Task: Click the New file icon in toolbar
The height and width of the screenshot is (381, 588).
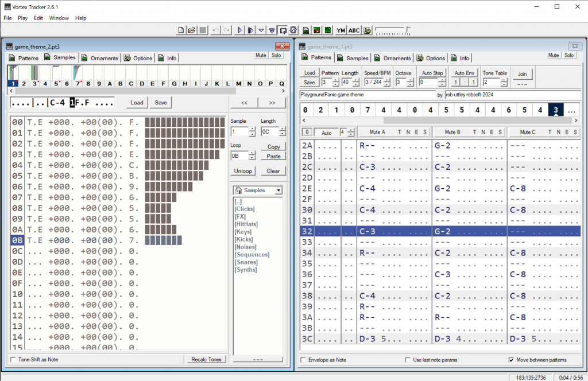Action: pos(181,30)
